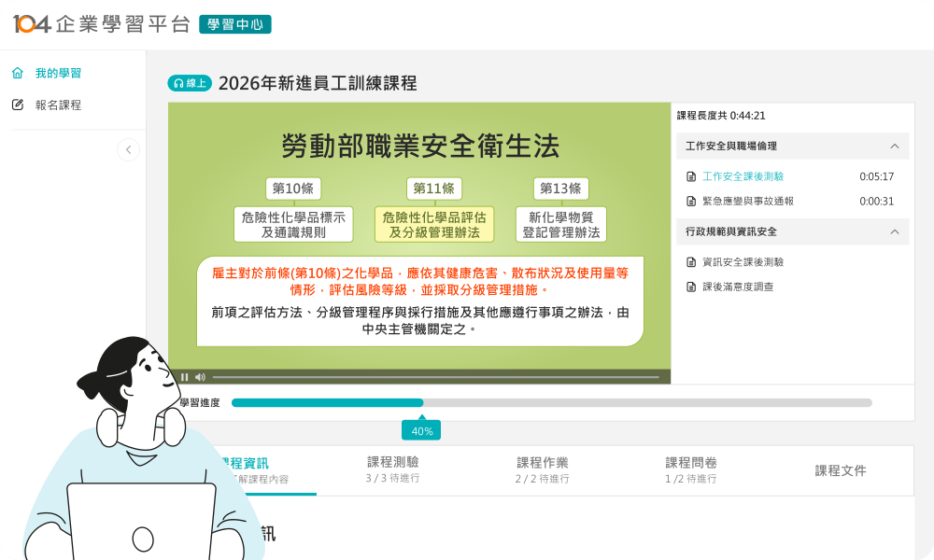
Task: Click document icon beside 資訊安全課後測驗
Action: pos(691,262)
